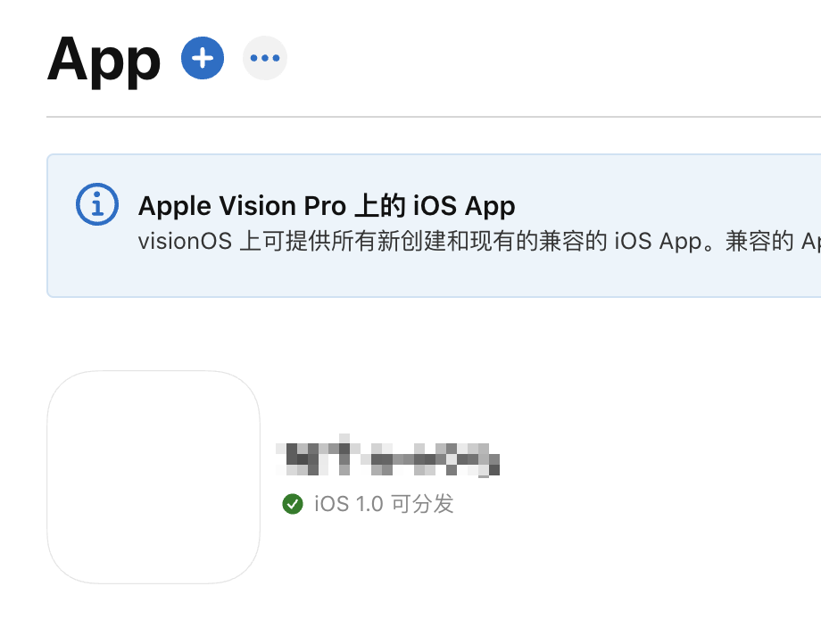Screen dimensions: 821x644
Task: Click the info icon in the blue banner
Action: (96, 205)
